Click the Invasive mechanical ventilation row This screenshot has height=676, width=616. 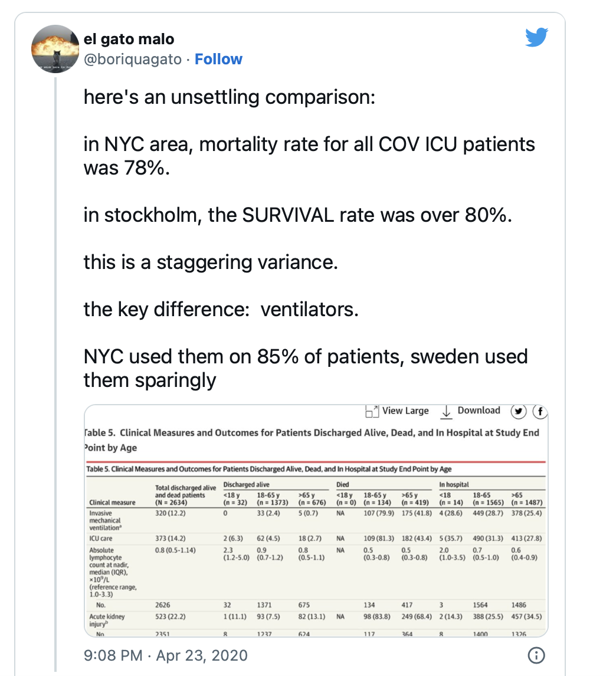(316, 520)
